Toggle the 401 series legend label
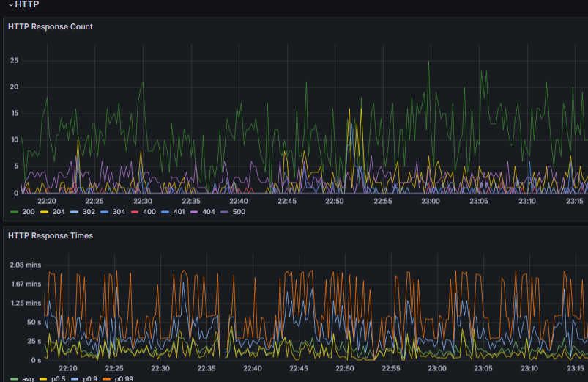 [x=179, y=212]
